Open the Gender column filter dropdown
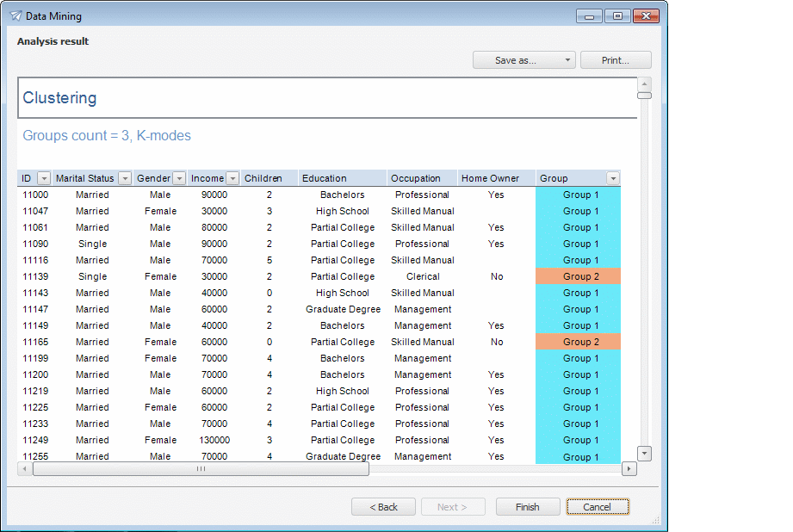Screen dimensions: 793x532 pos(179,178)
